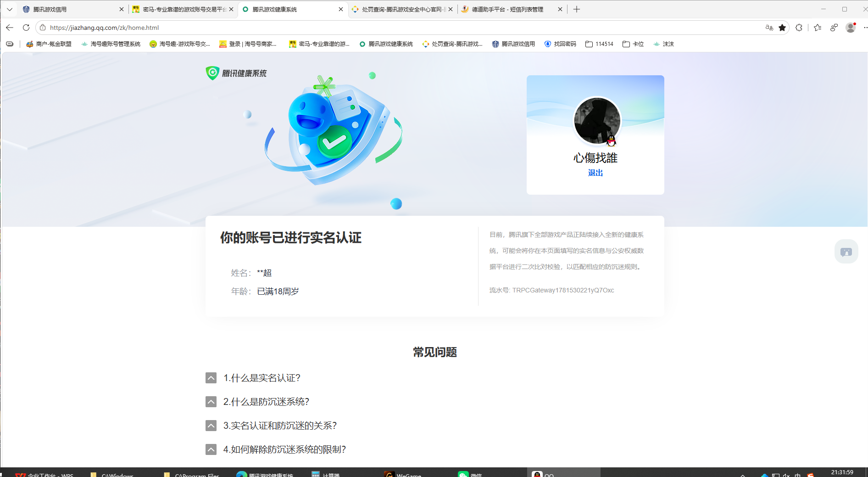The width and height of the screenshot is (868, 477).
Task: Close the 德道助手平台 tab
Action: [560, 9]
